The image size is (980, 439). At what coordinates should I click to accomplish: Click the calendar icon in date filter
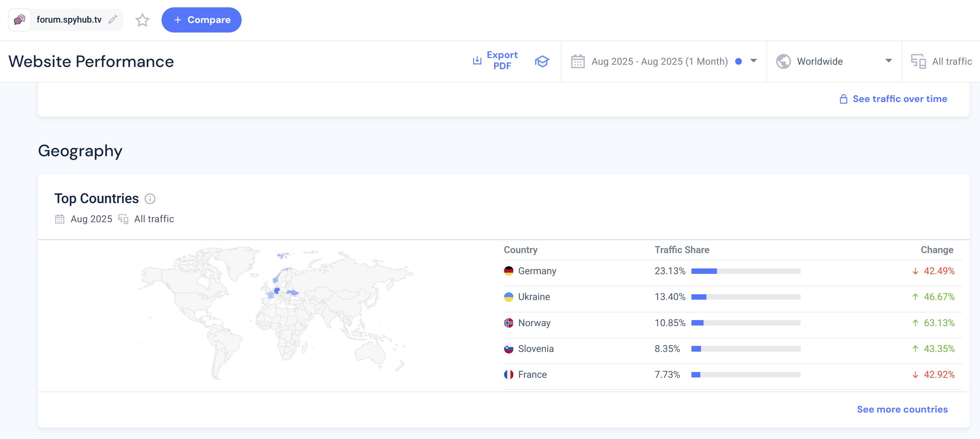577,61
